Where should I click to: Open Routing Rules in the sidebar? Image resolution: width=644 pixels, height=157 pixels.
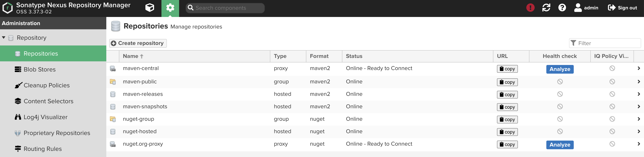pyautogui.click(x=53, y=149)
